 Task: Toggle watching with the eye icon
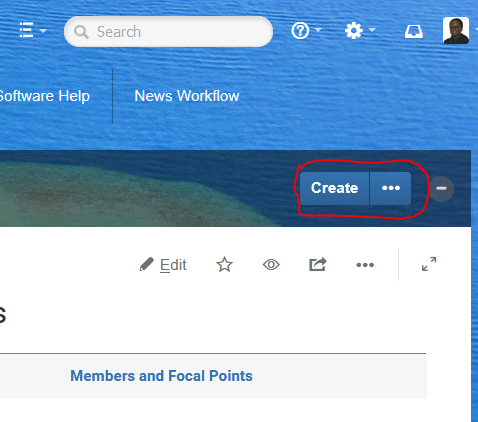coord(271,265)
